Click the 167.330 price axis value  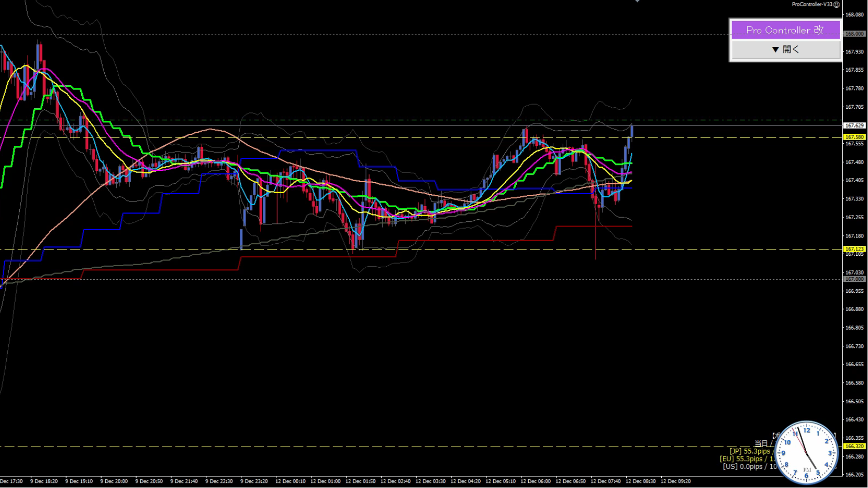854,199
